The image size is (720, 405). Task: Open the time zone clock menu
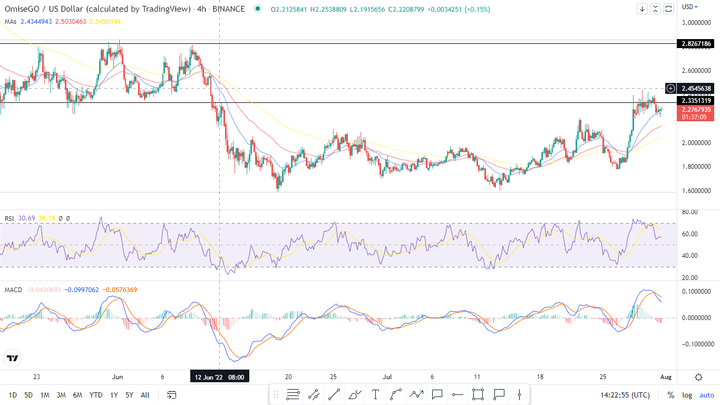coord(625,395)
